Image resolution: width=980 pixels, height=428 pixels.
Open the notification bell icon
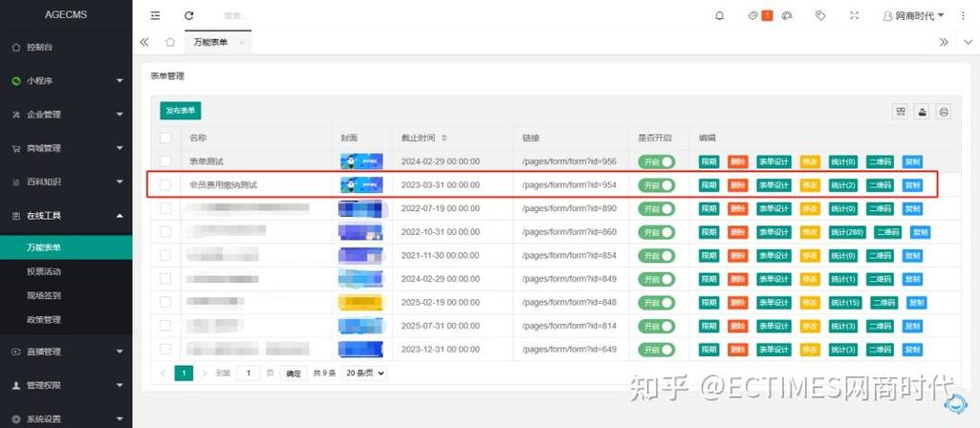click(719, 15)
